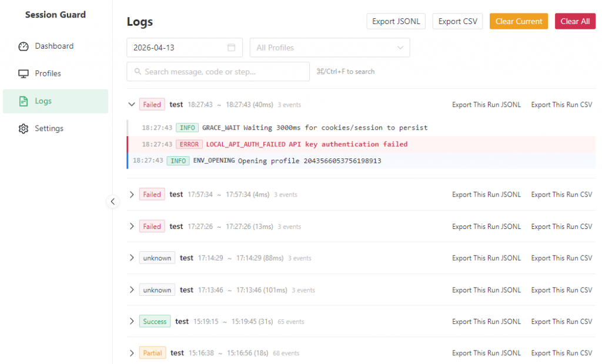Click the calendar icon in date field

click(232, 48)
